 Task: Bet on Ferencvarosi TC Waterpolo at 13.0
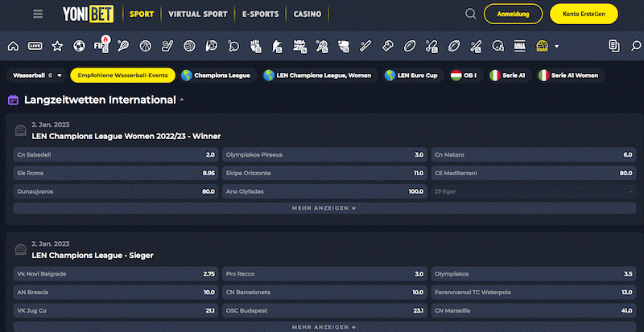coord(534,292)
